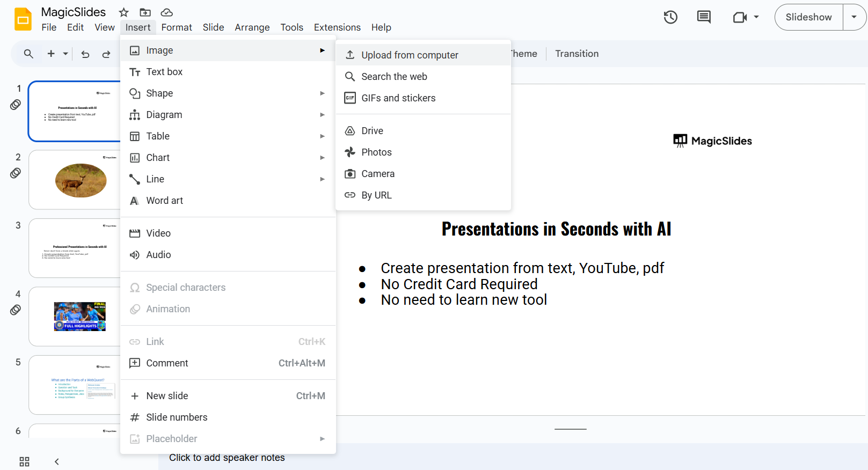
Task: Click the slide title text
Action: click(x=557, y=229)
